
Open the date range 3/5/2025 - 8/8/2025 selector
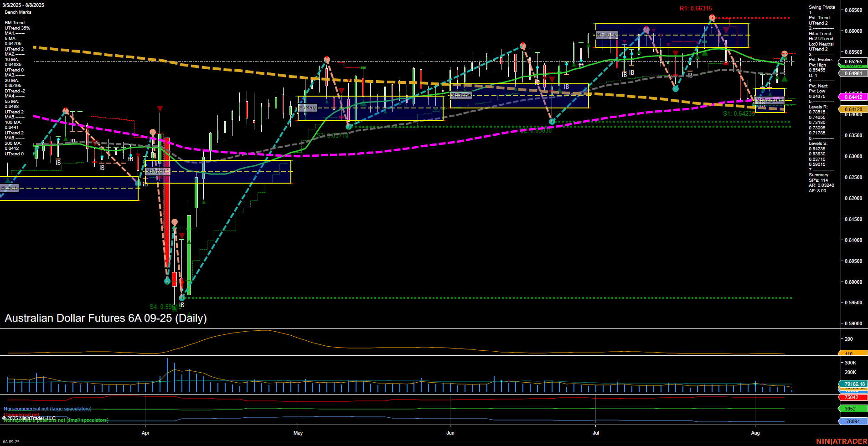23,5
